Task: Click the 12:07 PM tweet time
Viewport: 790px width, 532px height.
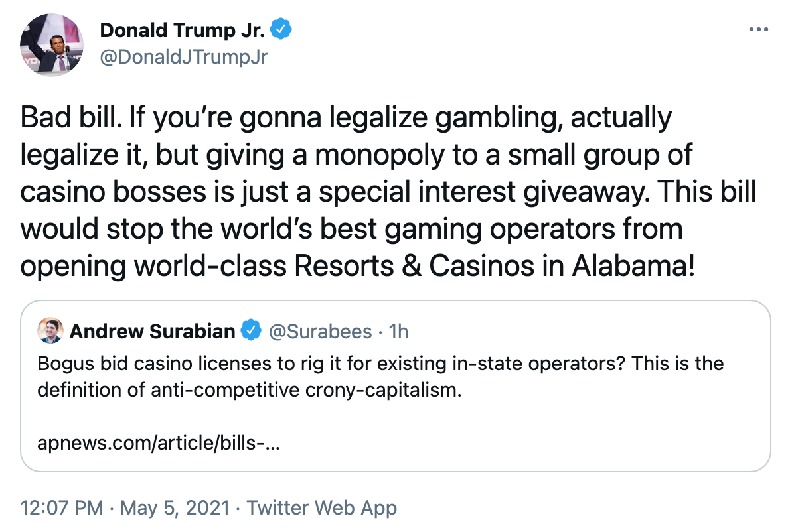Action: tap(62, 509)
